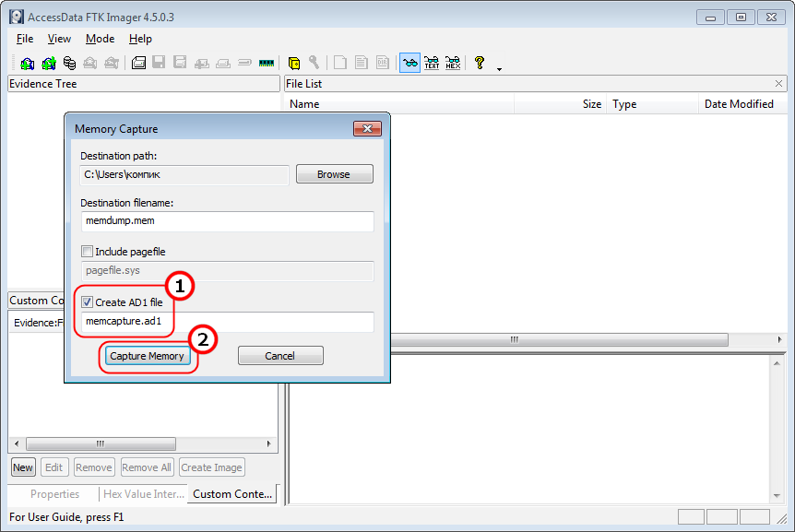
Task: Switch preview to TEXT mode icon
Action: point(432,64)
